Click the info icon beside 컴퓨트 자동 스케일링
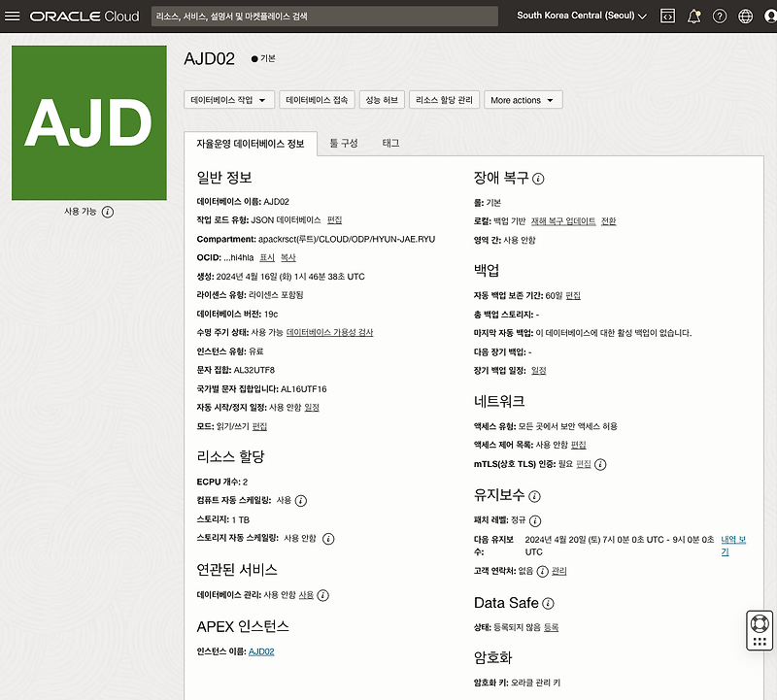 [302, 499]
